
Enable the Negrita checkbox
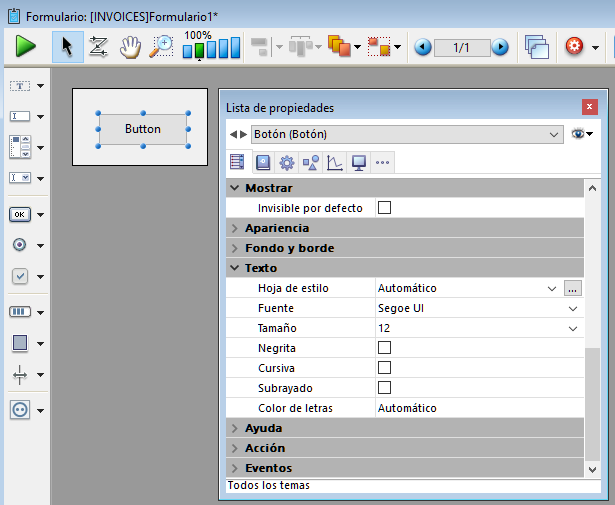coord(384,348)
